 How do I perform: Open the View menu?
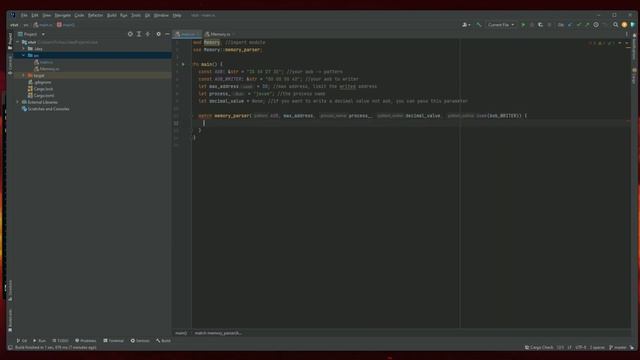click(47, 15)
